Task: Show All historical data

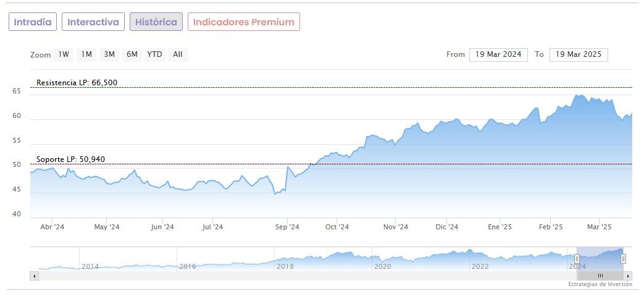Action: (178, 54)
